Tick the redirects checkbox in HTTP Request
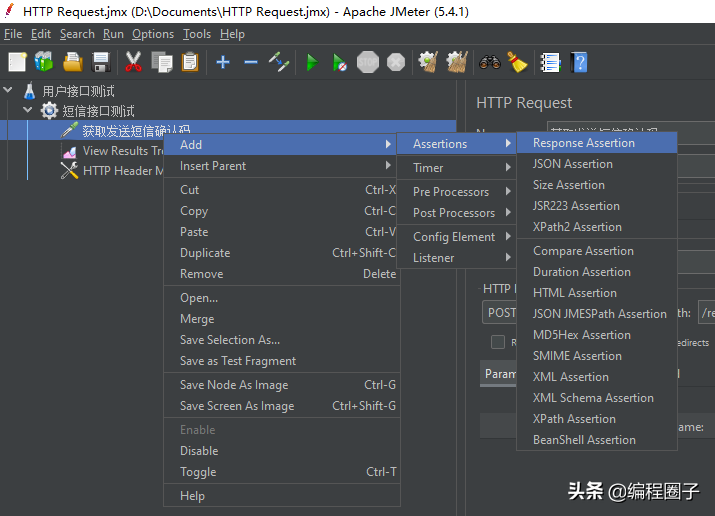 (x=497, y=342)
